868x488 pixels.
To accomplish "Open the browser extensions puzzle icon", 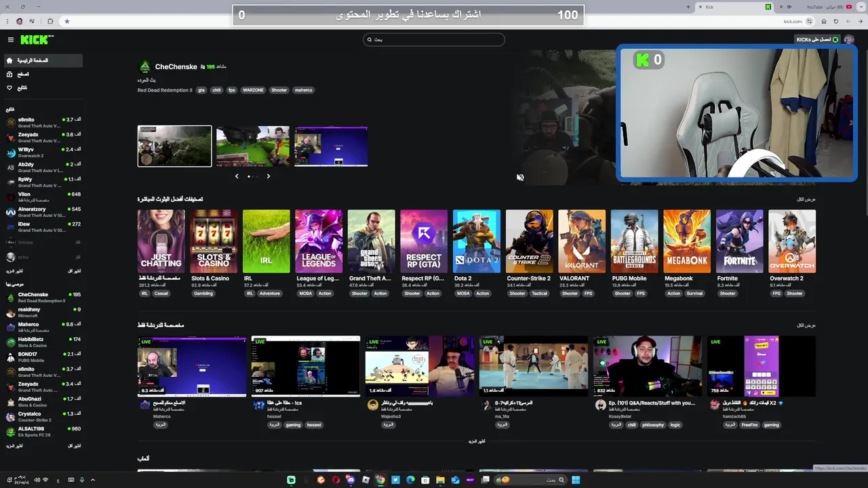I will click(x=50, y=21).
